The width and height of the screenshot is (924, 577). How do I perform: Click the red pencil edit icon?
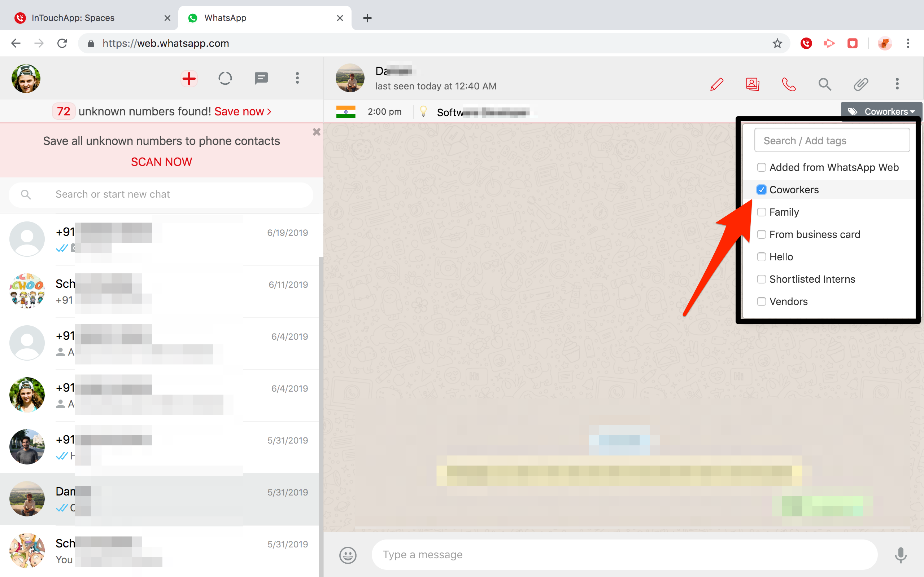click(x=717, y=84)
